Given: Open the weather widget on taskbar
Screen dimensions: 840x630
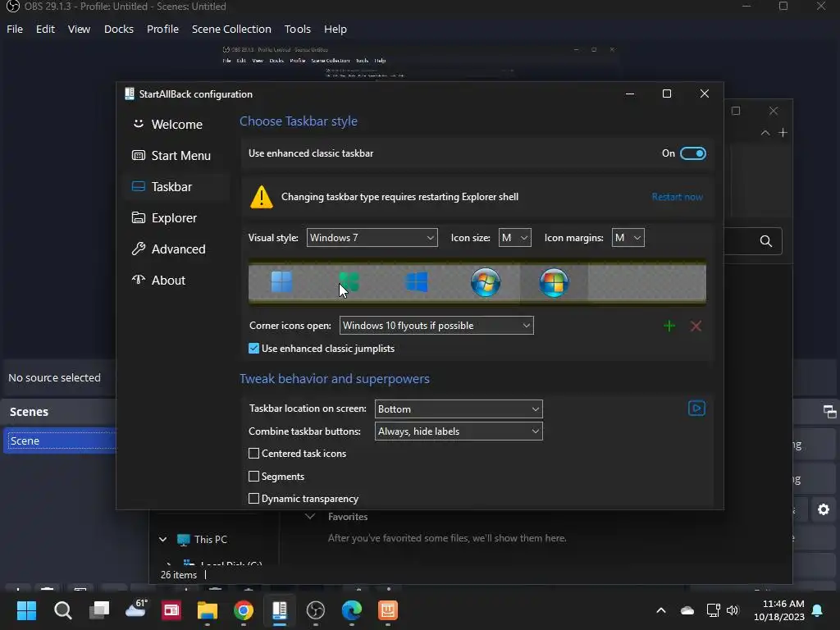Looking at the screenshot, I should click(x=135, y=609).
